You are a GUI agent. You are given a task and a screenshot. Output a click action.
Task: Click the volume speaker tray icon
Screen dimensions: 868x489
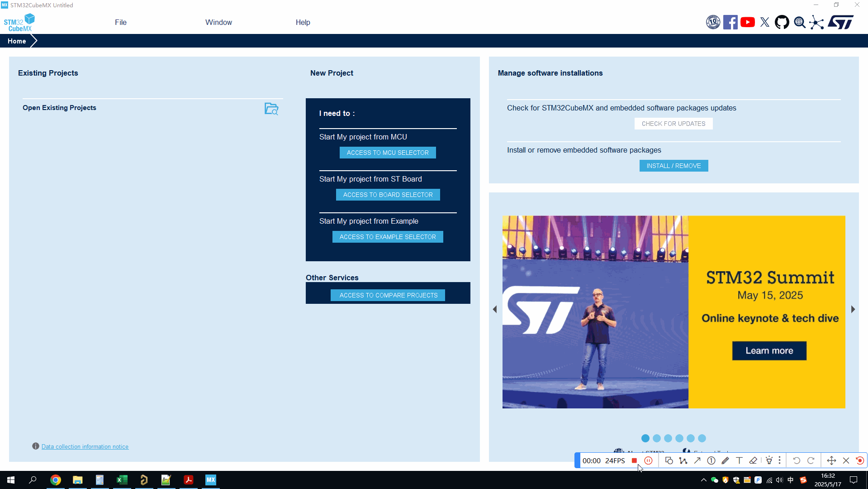[779, 480]
